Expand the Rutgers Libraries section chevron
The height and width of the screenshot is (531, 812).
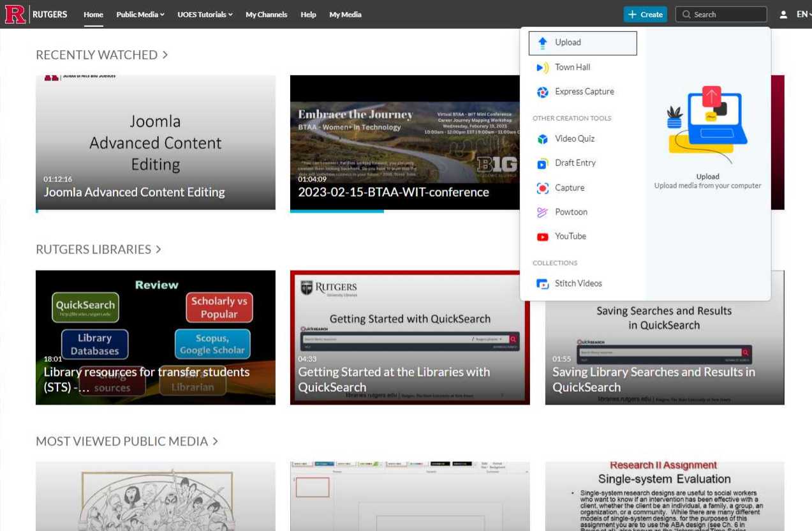click(158, 250)
